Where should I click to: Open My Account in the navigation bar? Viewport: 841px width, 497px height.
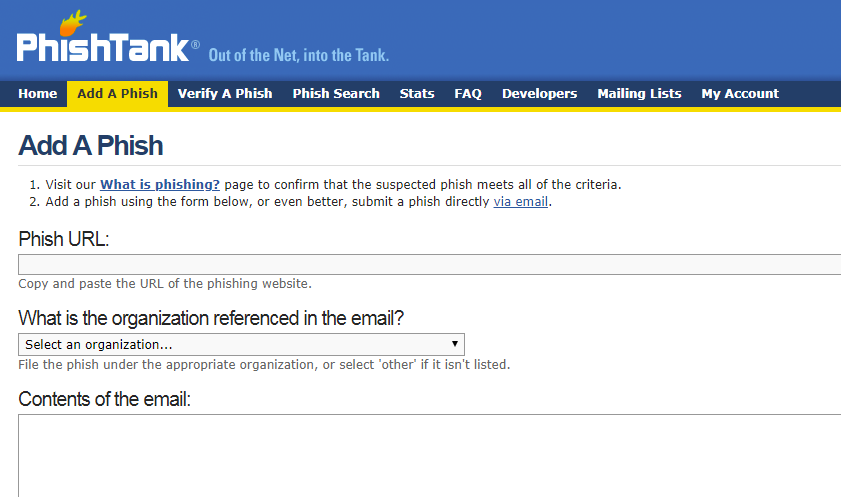[740, 94]
